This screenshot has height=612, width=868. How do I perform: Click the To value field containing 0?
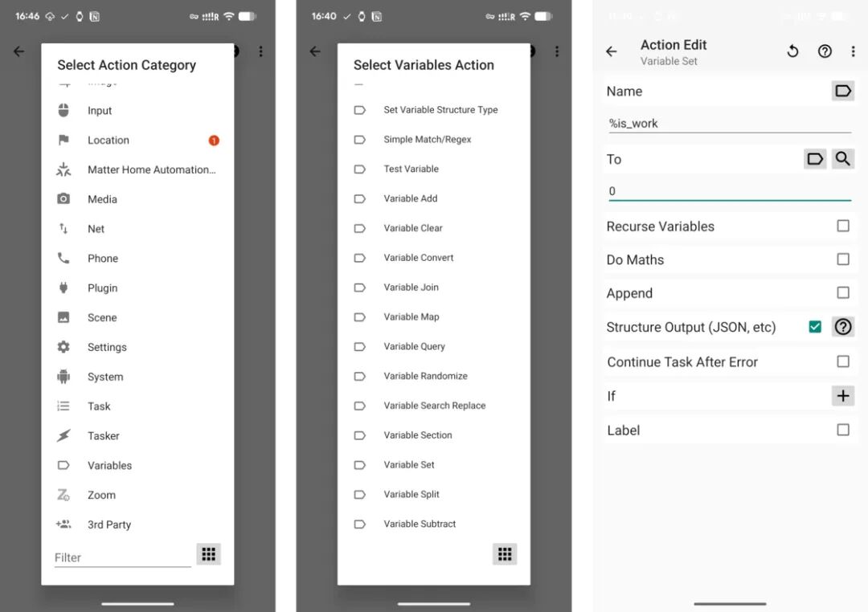coord(730,191)
